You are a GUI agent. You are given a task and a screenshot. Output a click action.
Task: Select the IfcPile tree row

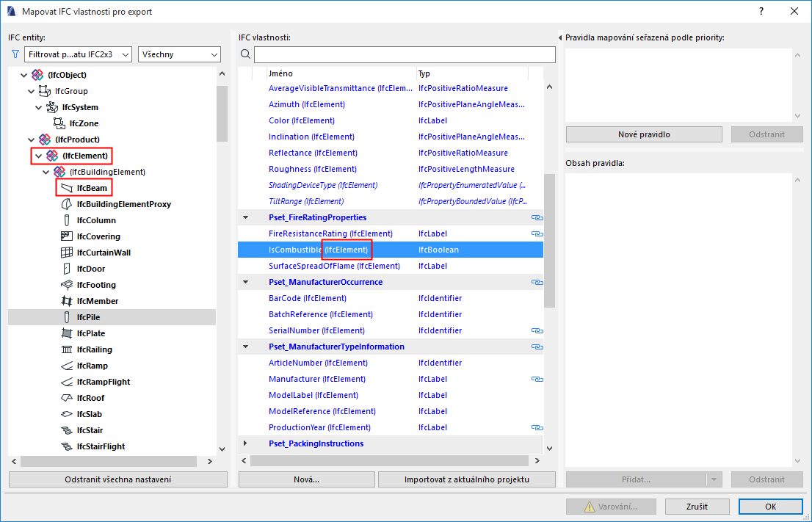click(112, 317)
